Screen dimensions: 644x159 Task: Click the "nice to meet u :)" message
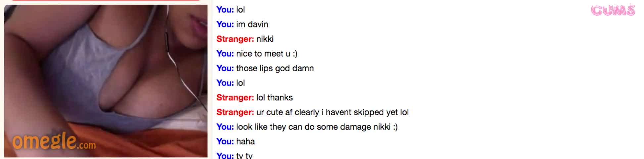pos(257,54)
